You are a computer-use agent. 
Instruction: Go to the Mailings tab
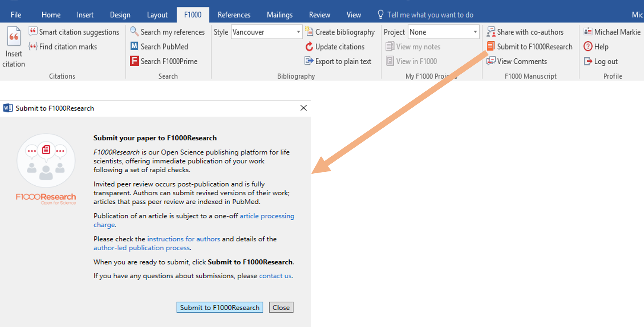280,15
